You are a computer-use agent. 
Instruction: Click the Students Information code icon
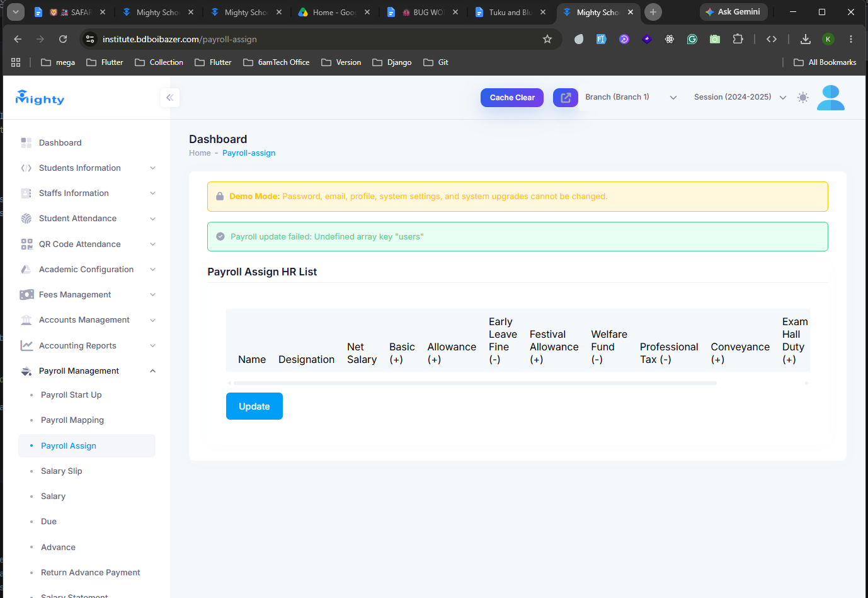tap(26, 168)
